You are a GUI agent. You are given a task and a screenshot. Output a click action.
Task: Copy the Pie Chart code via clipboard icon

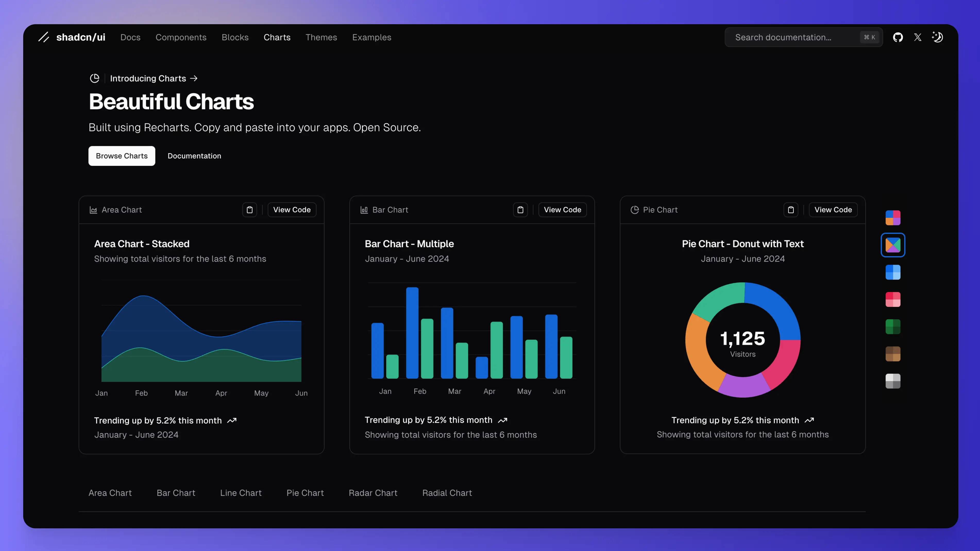click(x=791, y=210)
